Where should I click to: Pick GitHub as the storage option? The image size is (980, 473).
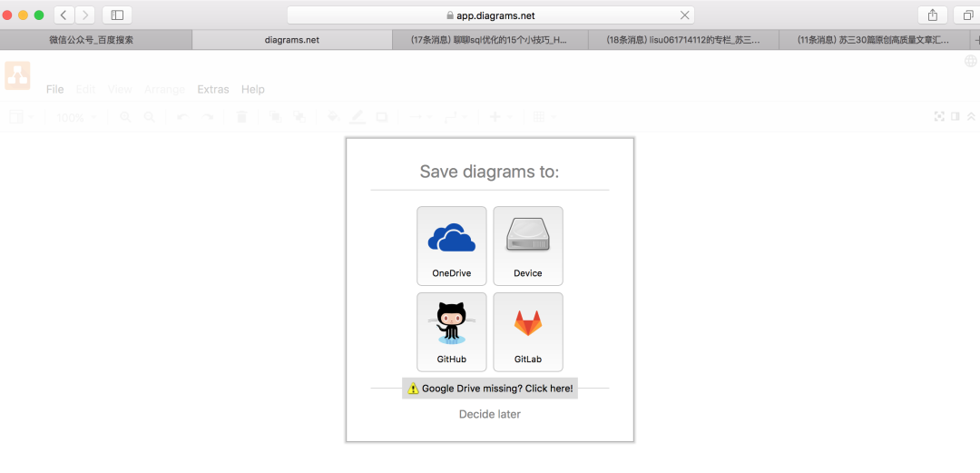(451, 331)
